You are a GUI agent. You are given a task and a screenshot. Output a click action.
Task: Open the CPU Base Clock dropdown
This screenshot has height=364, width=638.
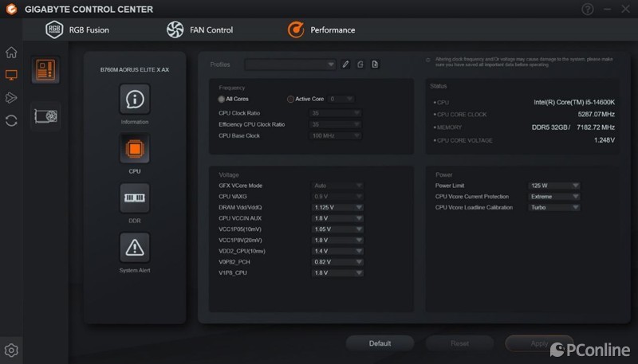point(335,135)
